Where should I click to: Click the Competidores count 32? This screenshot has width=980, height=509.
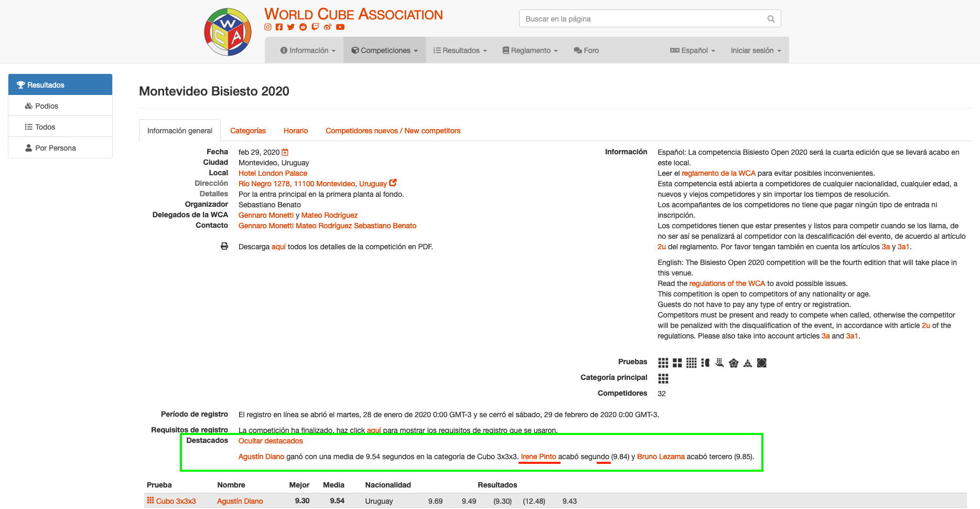click(x=662, y=394)
